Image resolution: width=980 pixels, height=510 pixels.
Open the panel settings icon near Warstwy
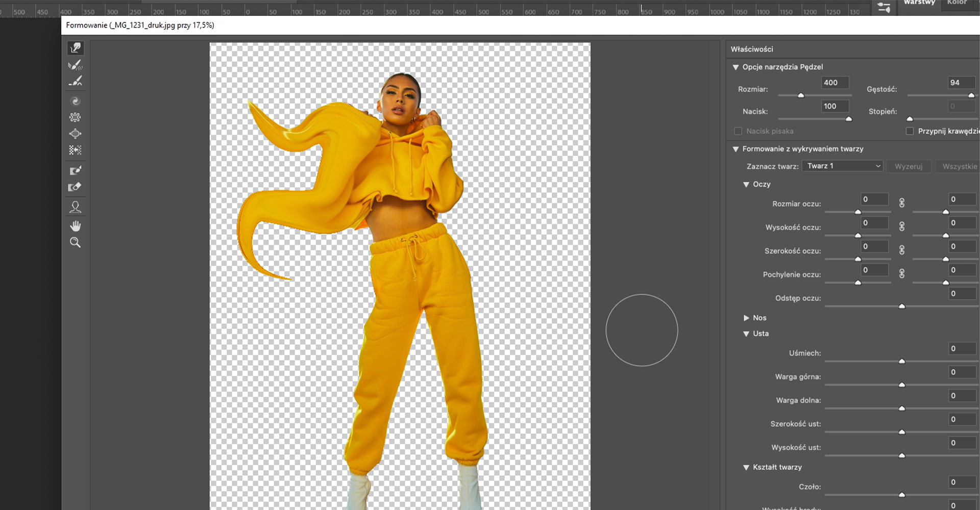[x=884, y=8]
